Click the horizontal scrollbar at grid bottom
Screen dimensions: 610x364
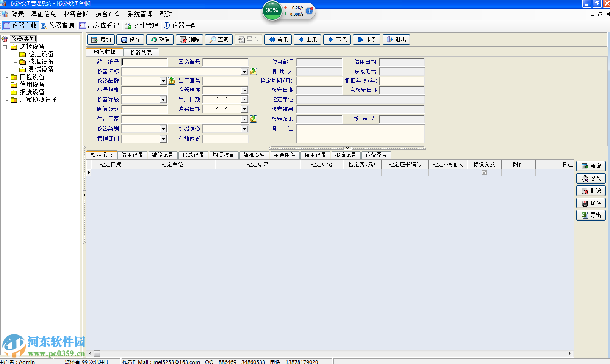pos(330,353)
